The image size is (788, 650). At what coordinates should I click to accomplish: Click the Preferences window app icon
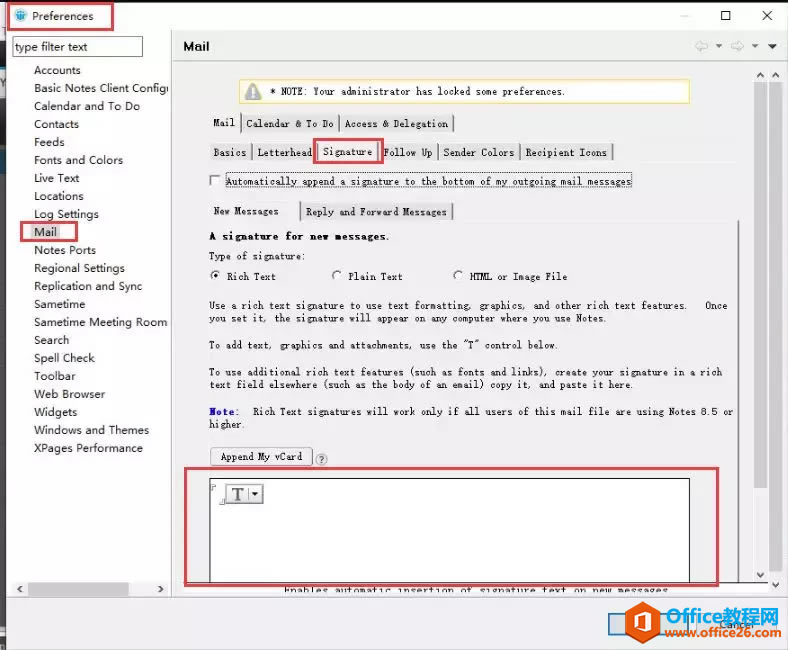click(x=20, y=16)
